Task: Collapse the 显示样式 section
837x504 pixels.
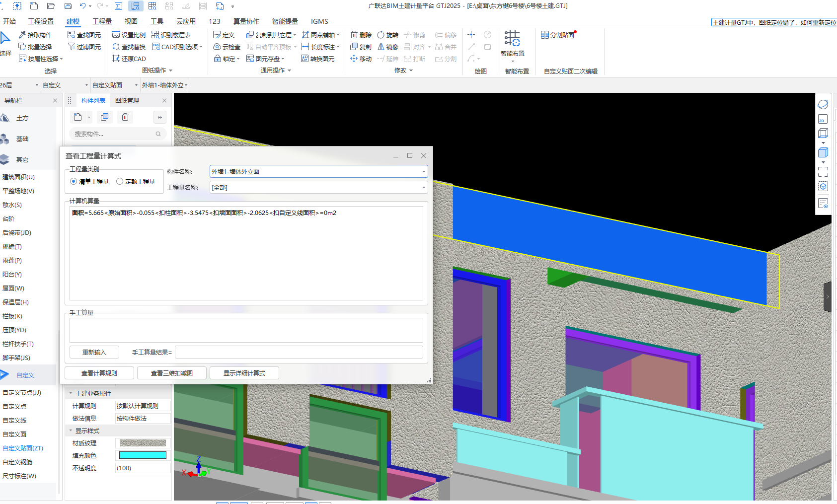Action: click(x=71, y=431)
